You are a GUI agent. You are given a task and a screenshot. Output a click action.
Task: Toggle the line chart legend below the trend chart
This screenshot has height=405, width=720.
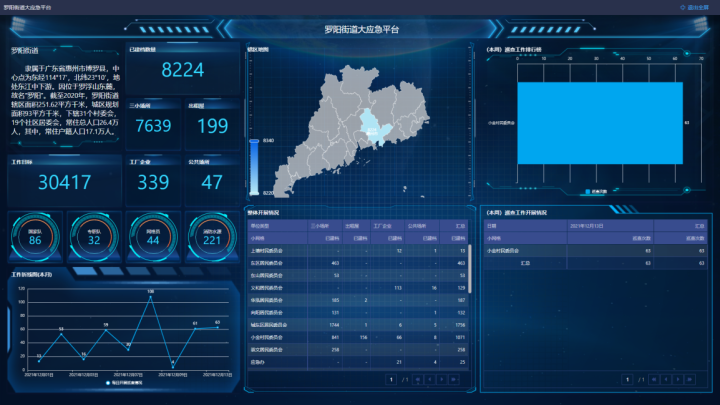[125, 382]
